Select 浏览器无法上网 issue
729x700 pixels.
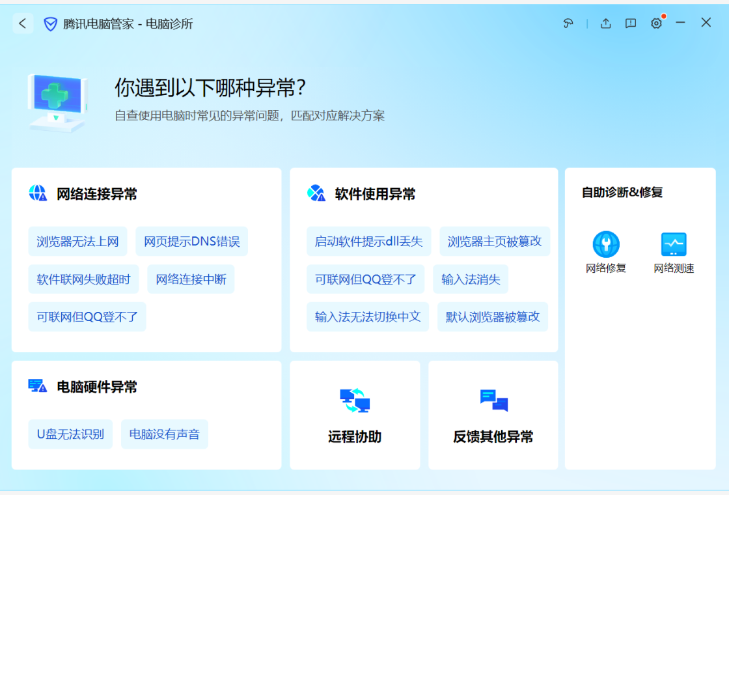click(78, 242)
